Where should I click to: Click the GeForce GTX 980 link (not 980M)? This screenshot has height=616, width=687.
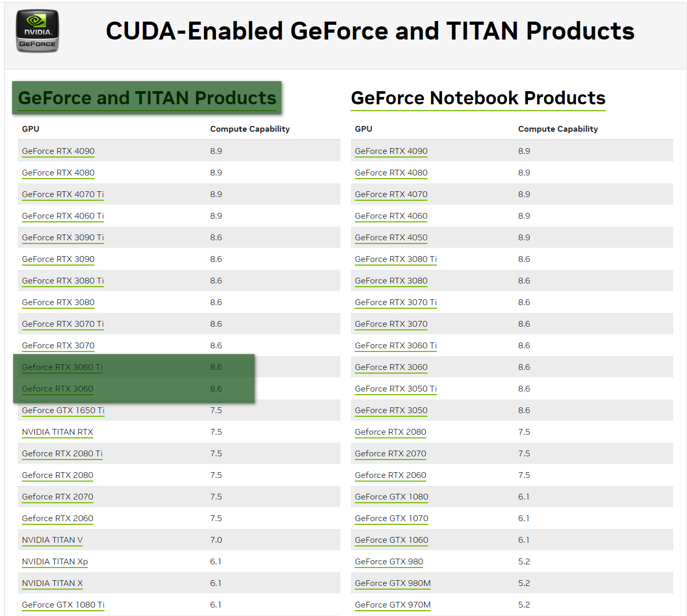point(389,562)
